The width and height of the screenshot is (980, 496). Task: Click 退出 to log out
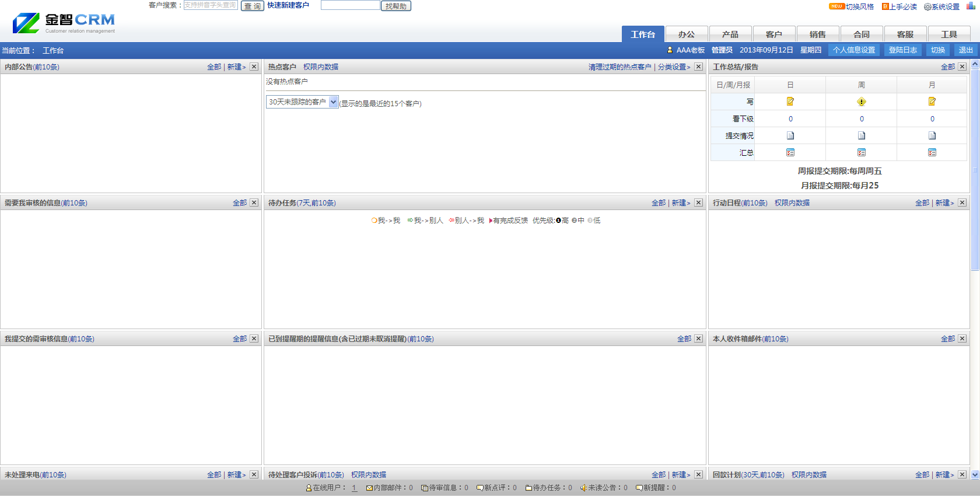click(966, 50)
